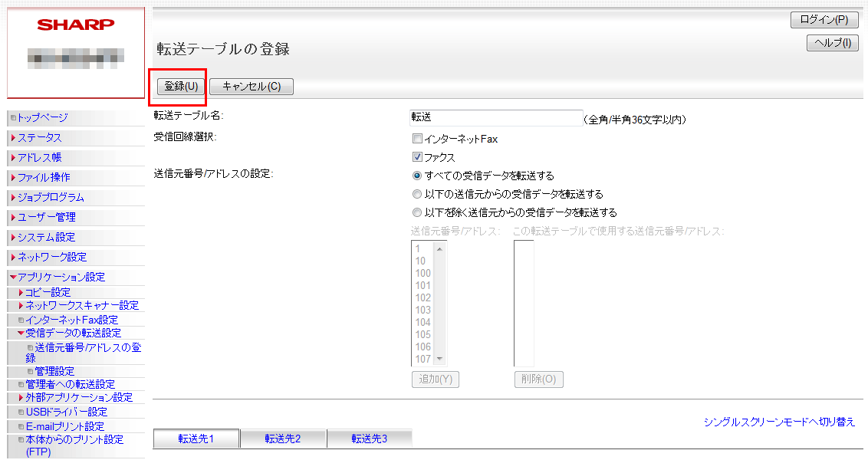Collapse the アプリケーション設定 section

pyautogui.click(x=61, y=277)
